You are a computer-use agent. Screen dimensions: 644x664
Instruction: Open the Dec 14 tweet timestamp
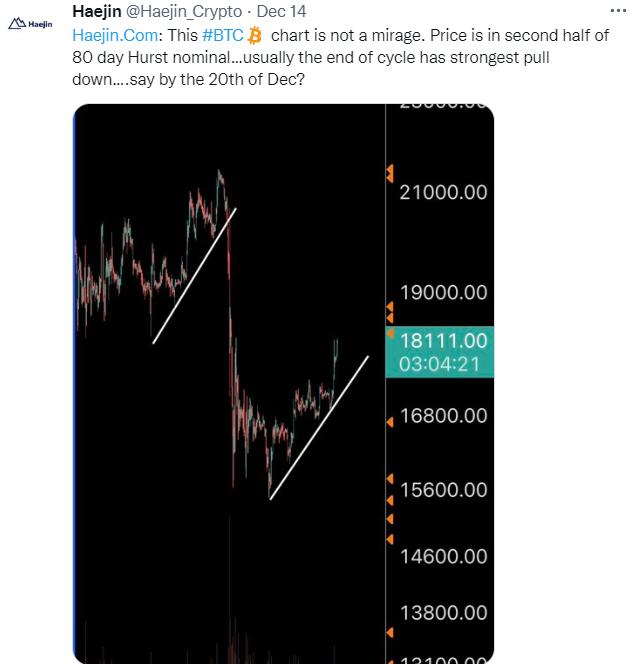coord(281,11)
